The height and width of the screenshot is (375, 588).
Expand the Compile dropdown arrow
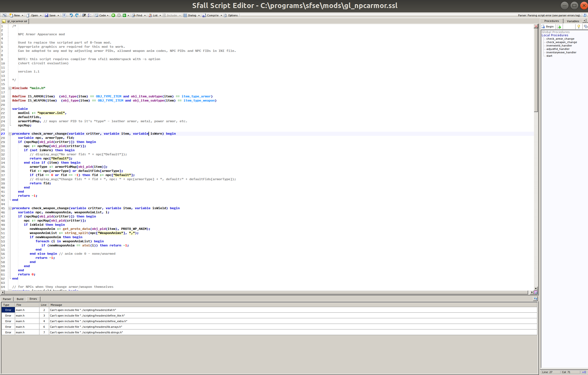click(221, 15)
